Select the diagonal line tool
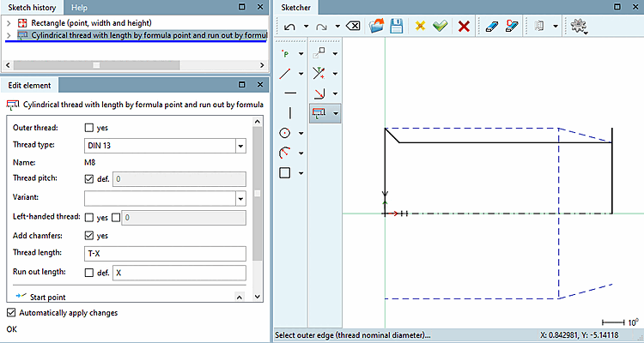This screenshot has width=644, height=343. tap(286, 74)
